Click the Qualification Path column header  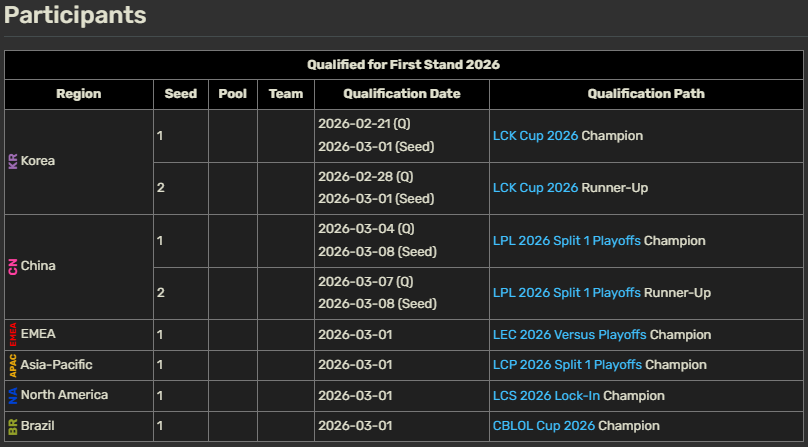coord(645,94)
